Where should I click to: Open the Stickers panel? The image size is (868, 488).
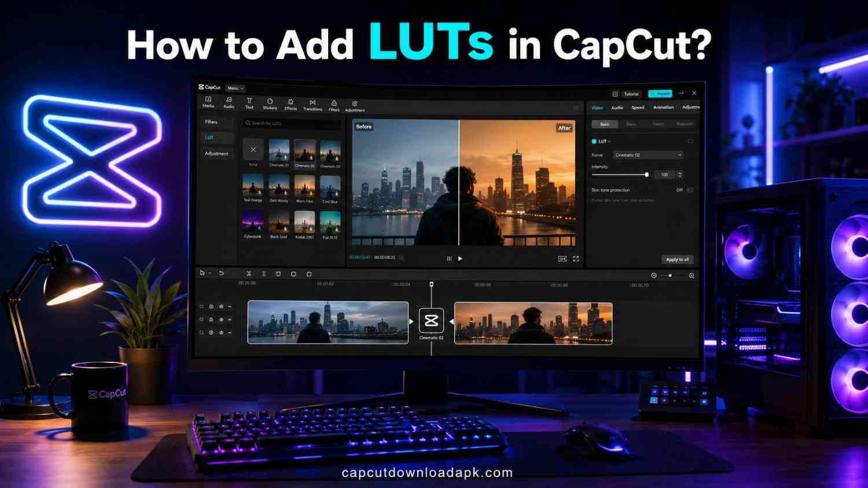pyautogui.click(x=270, y=104)
